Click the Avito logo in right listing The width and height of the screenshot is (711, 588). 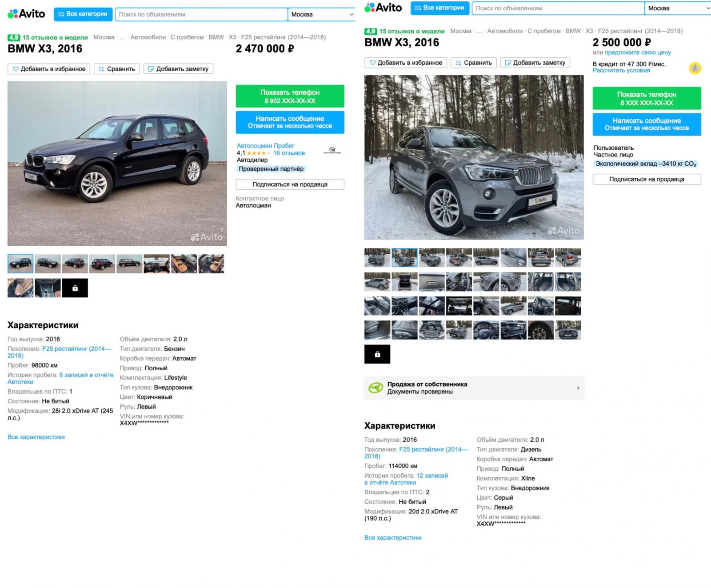pos(383,8)
